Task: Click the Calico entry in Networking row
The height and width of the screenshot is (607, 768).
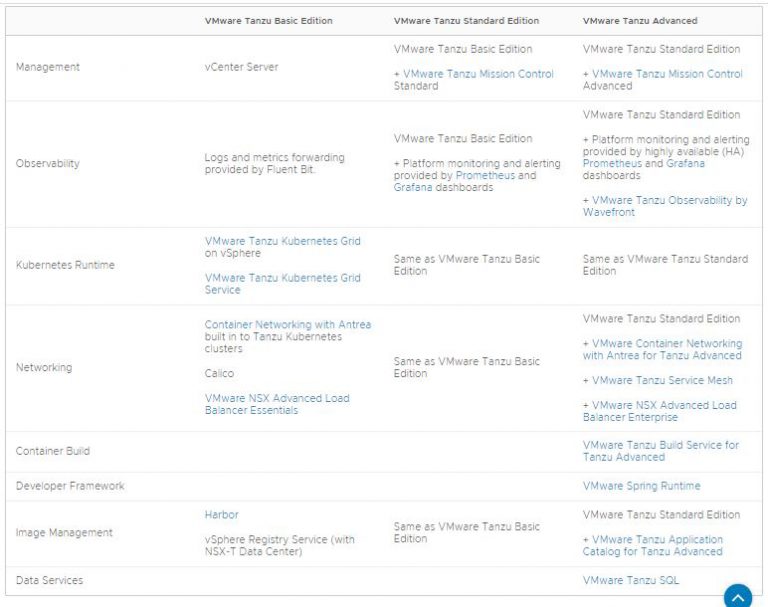Action: click(x=219, y=373)
